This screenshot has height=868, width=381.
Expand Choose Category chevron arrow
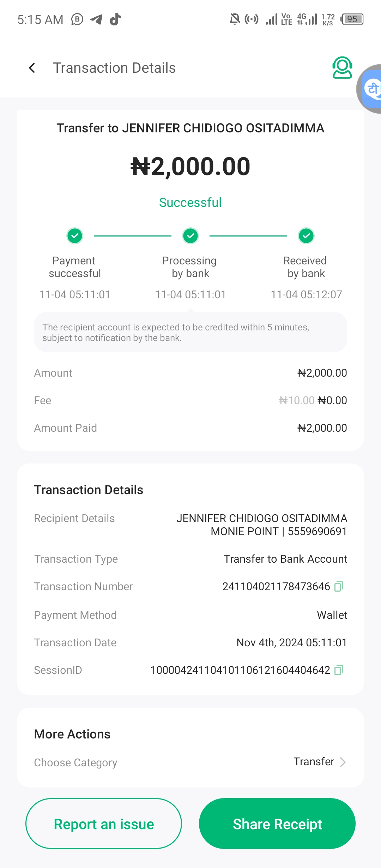[343, 762]
